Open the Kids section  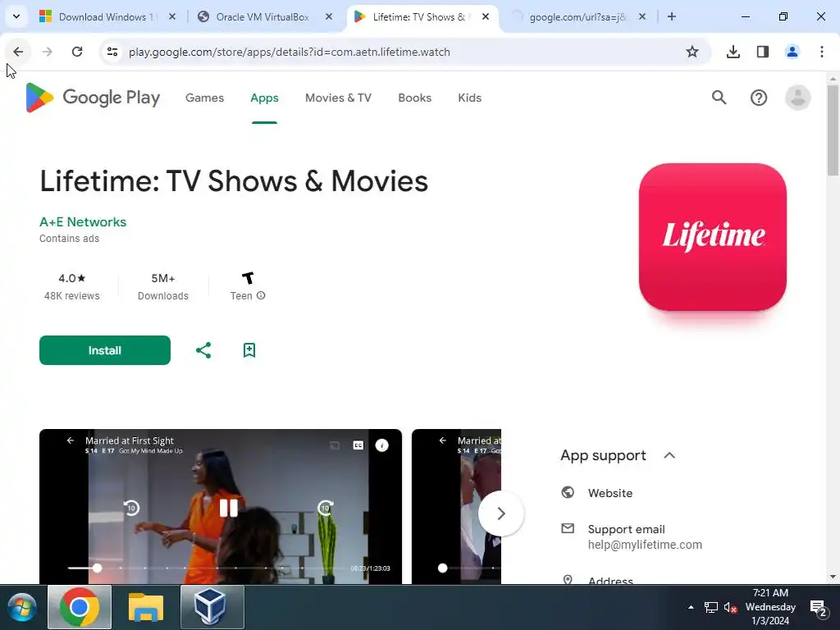coord(470,98)
